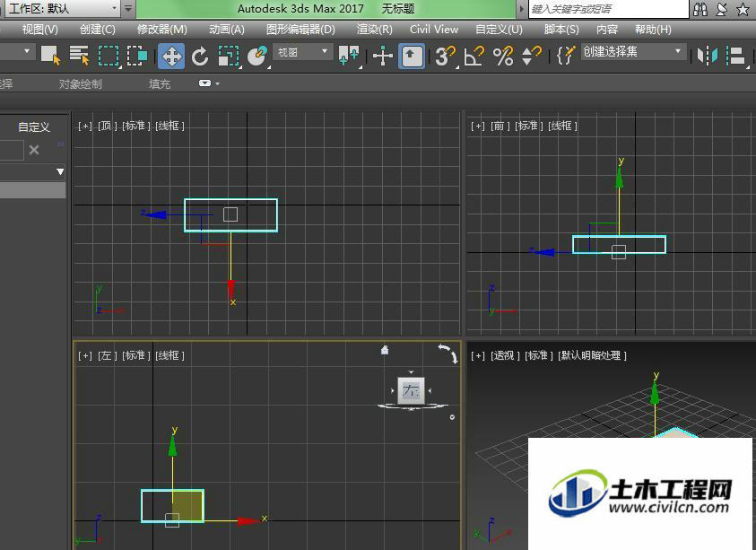This screenshot has width=756, height=550.
Task: Toggle Spinner Snap button
Action: tap(532, 56)
